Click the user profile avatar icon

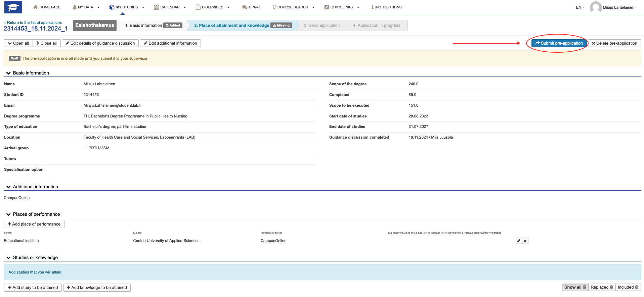596,7
